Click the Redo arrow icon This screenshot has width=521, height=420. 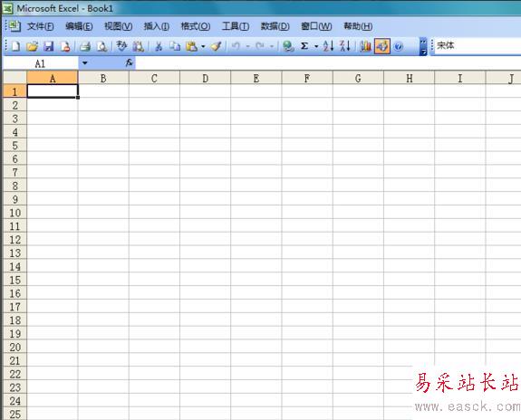tap(260, 46)
